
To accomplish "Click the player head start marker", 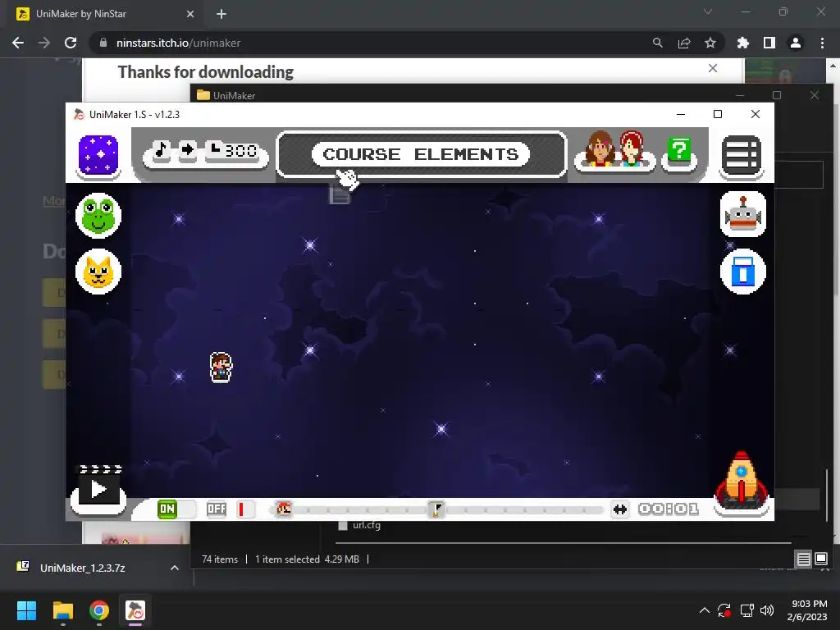I will tap(283, 509).
